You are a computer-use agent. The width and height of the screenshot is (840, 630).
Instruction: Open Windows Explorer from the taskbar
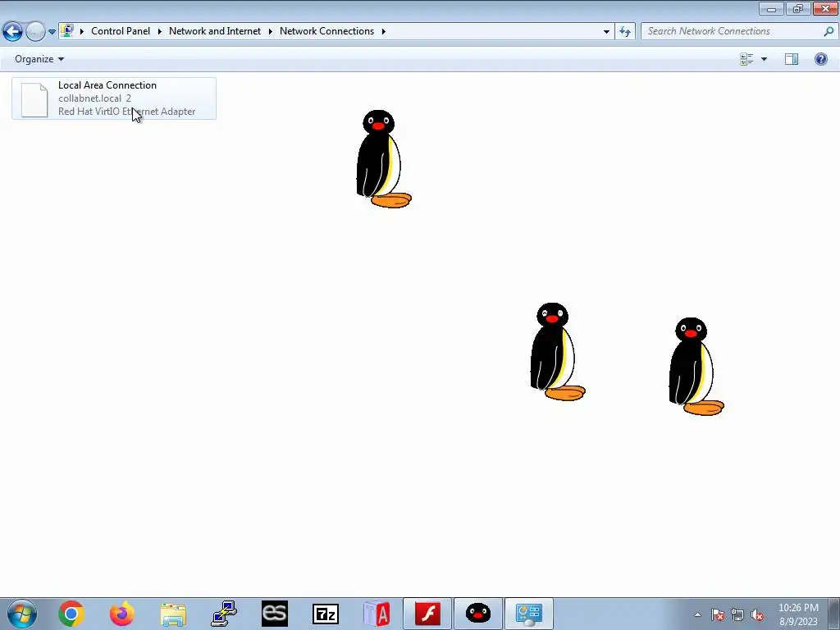[173, 614]
